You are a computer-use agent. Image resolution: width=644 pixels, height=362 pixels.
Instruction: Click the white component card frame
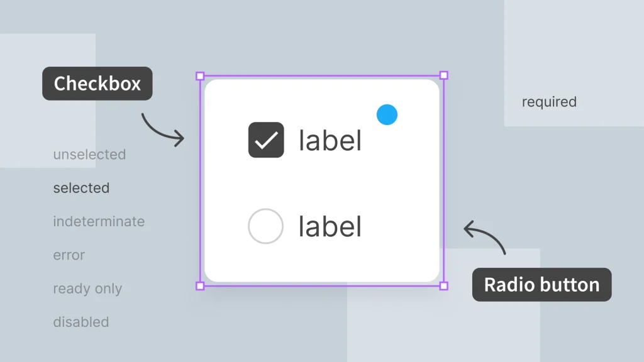(321, 179)
